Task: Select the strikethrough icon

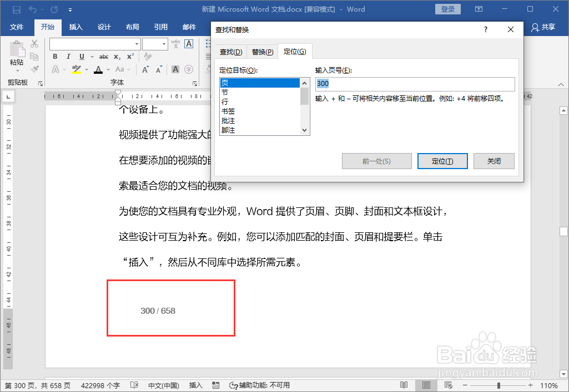Action: (104, 57)
